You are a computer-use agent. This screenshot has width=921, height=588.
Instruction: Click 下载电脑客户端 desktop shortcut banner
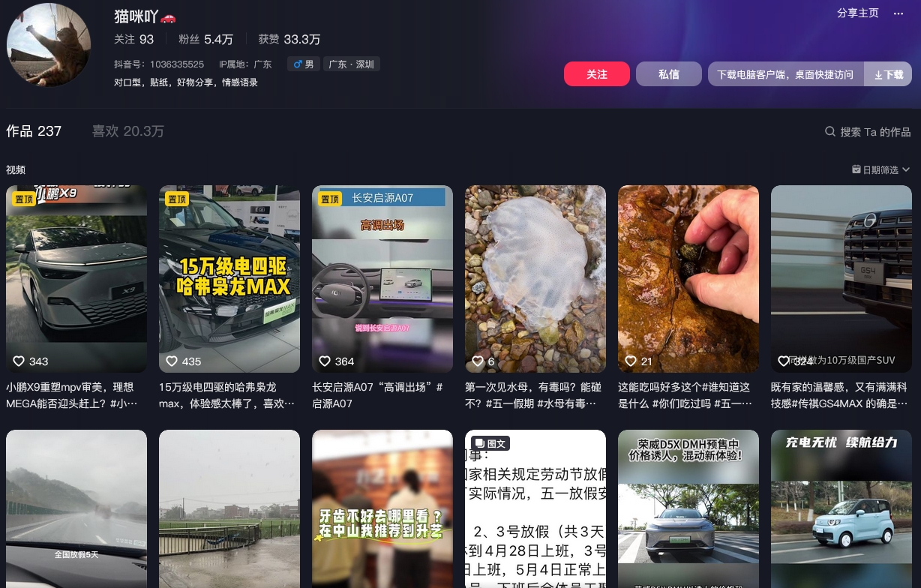[785, 74]
